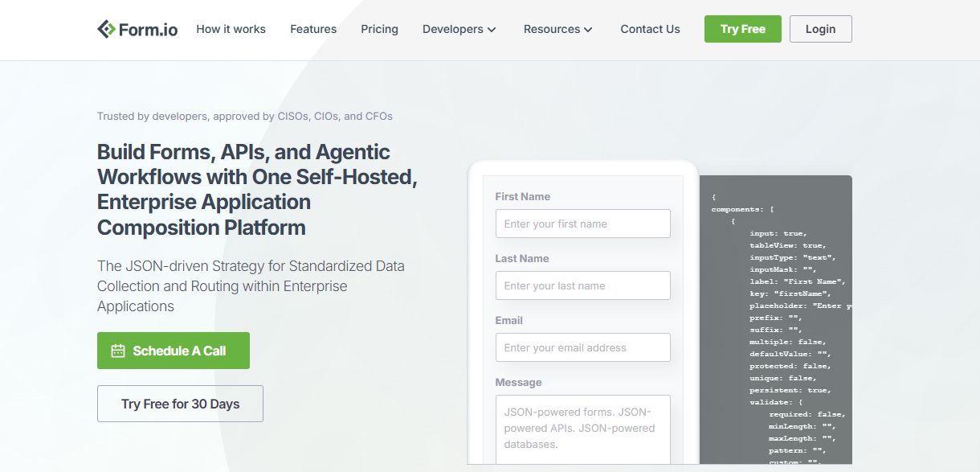Screen dimensions: 980x472
Task: Click the green Try Free button
Action: pos(742,29)
